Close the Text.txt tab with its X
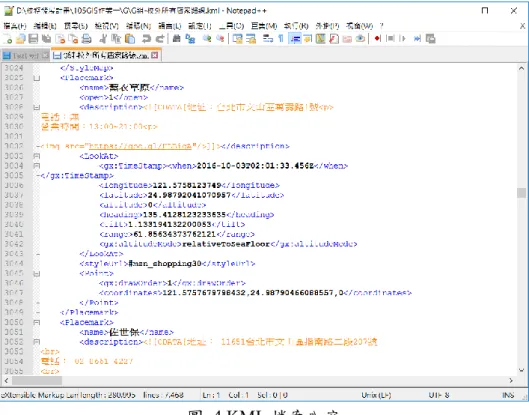The width and height of the screenshot is (529, 415). pos(45,56)
